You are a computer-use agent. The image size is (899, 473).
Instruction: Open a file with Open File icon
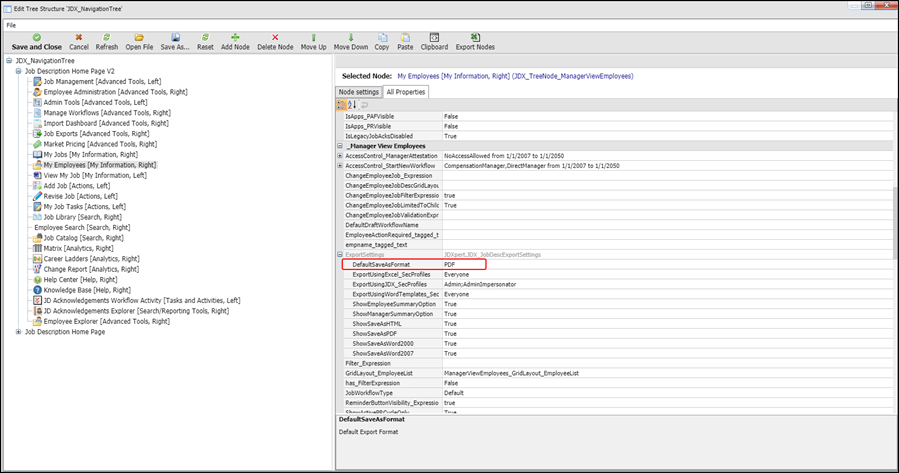point(139,37)
